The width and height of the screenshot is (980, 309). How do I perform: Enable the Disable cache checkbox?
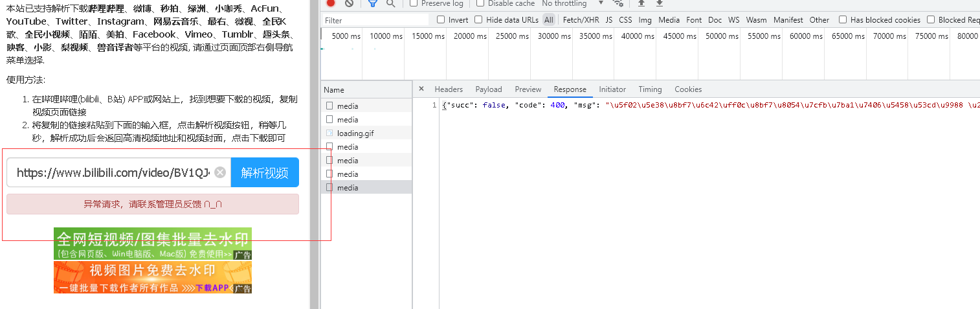[480, 3]
